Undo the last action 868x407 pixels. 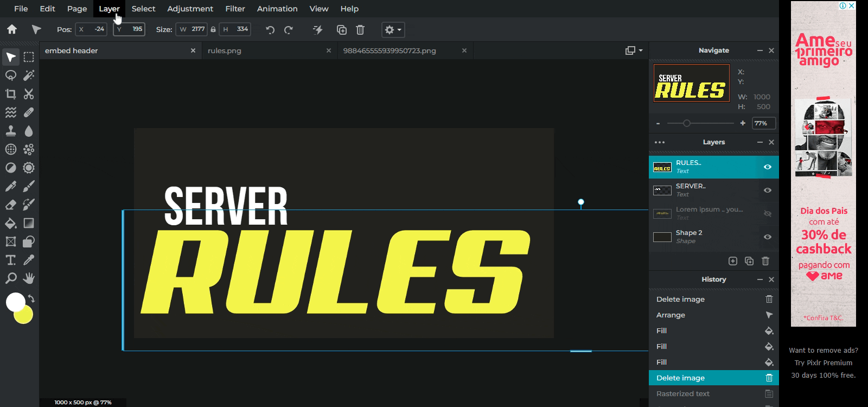[270, 30]
